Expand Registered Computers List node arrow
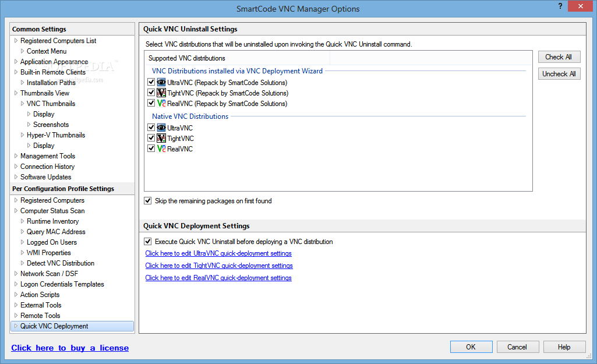The image size is (597, 364). pyautogui.click(x=16, y=40)
